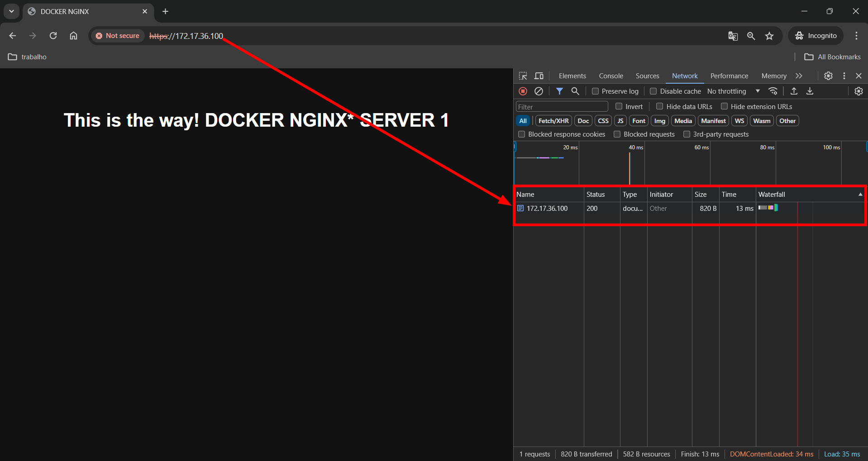Click the translate page icon in address bar
Screen dimensions: 868x461
[x=733, y=36]
